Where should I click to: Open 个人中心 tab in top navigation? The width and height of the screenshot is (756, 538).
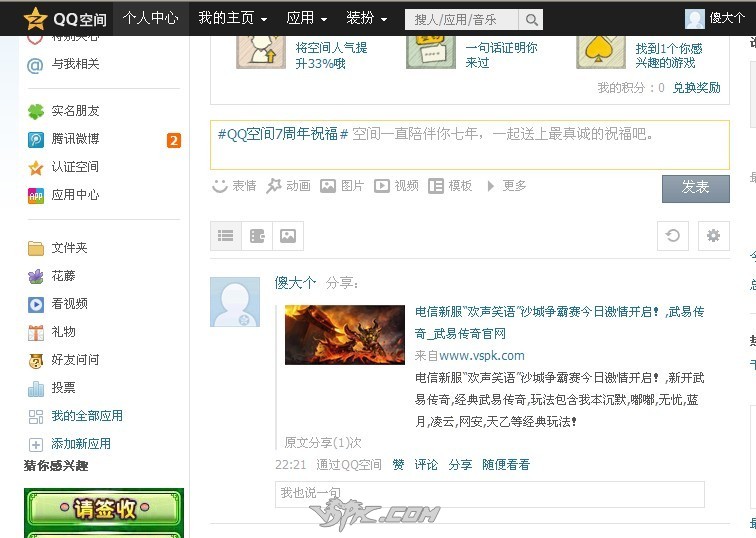(150, 18)
